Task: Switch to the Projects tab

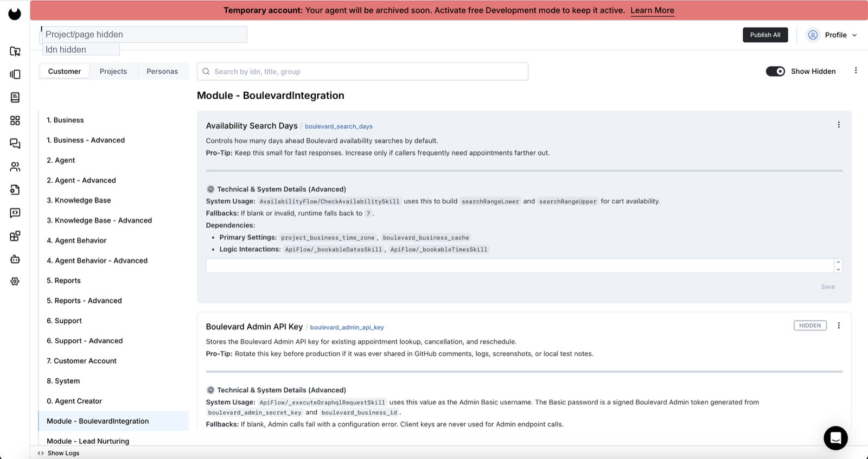Action: pyautogui.click(x=113, y=71)
